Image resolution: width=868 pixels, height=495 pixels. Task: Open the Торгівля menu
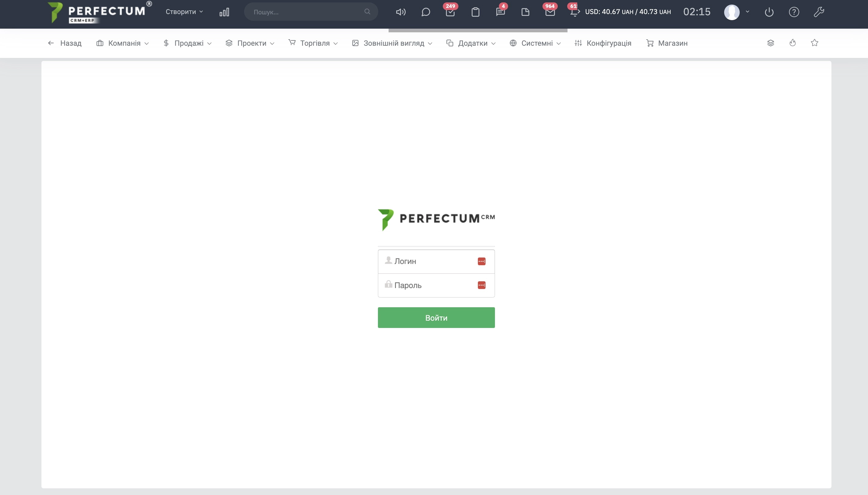pyautogui.click(x=313, y=43)
